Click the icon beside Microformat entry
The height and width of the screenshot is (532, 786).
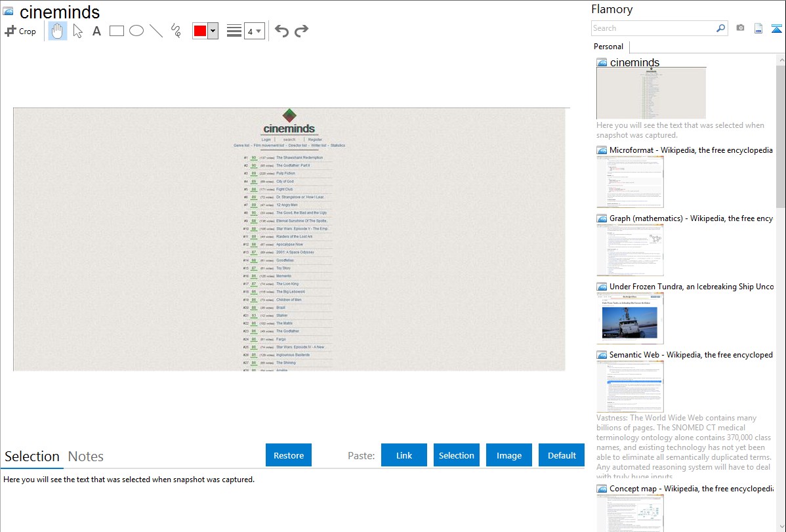(x=602, y=150)
